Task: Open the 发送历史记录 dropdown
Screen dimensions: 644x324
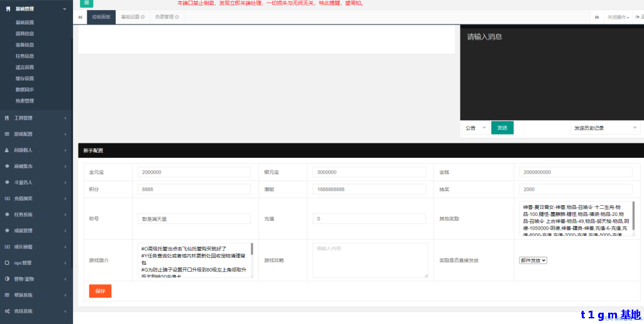Action: [x=605, y=128]
